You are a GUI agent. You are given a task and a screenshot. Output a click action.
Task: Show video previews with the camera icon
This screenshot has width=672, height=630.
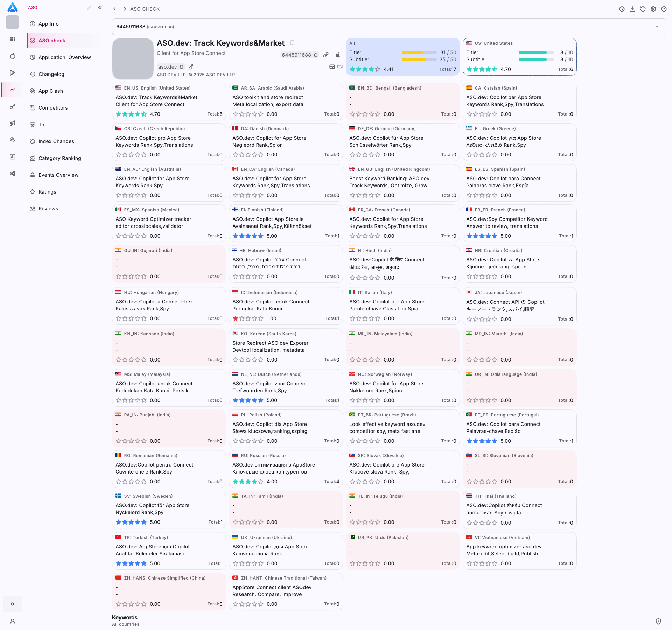(x=340, y=67)
